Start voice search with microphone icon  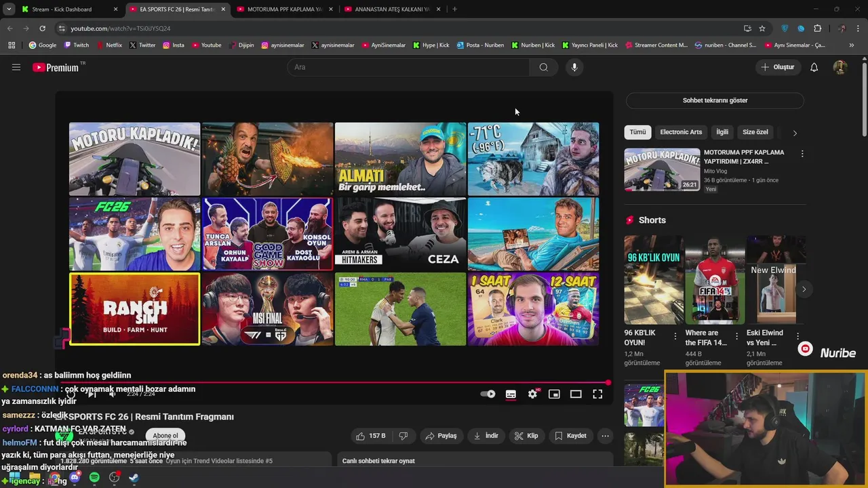point(574,67)
